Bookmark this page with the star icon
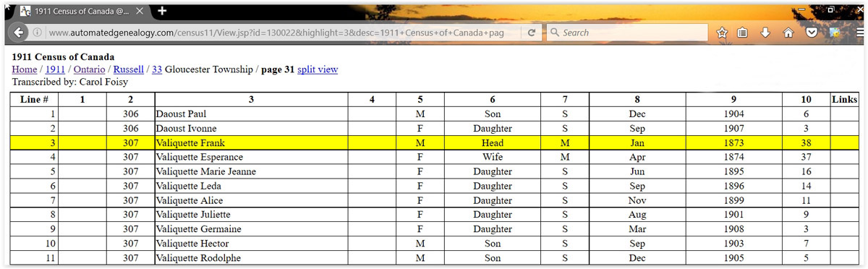Viewport: 868px width, 269px height. pos(722,33)
